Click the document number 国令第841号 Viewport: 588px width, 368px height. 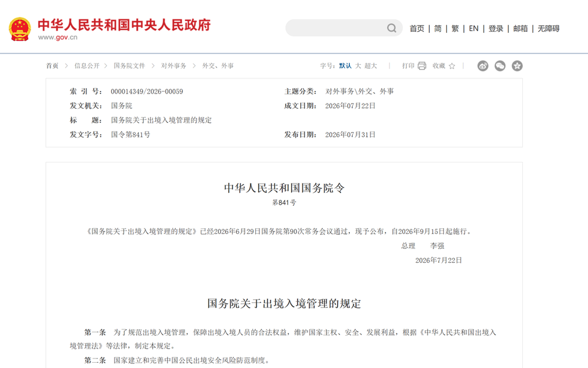point(131,135)
